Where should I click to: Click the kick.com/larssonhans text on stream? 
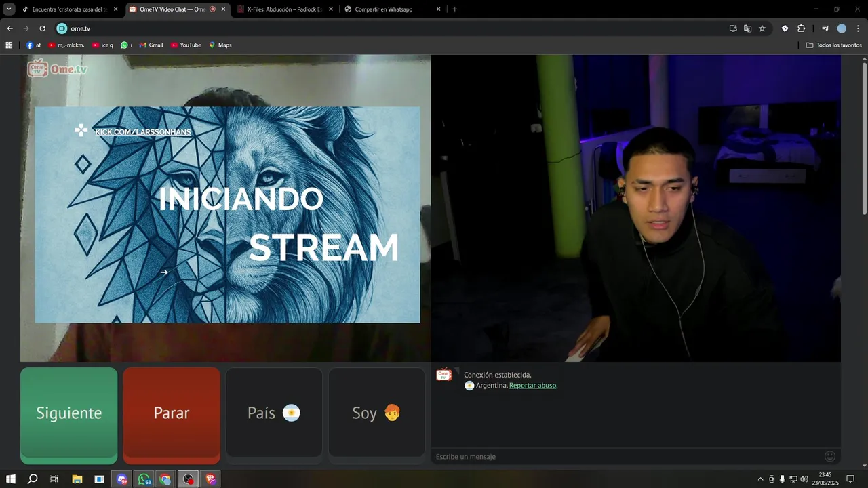point(142,131)
